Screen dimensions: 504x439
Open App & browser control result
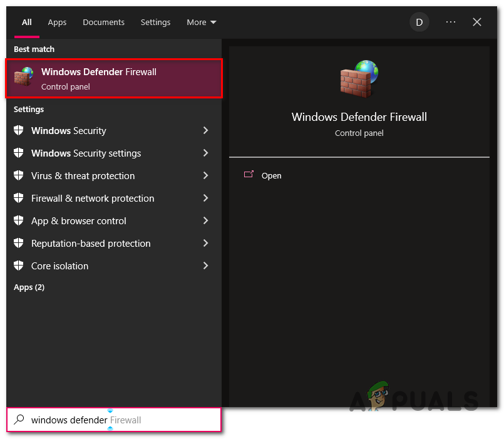(114, 220)
